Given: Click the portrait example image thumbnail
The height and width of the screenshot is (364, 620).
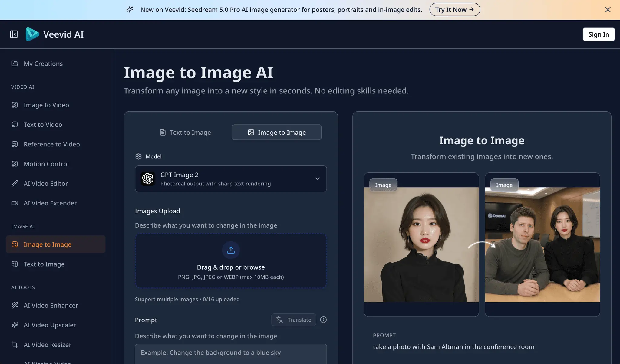Looking at the screenshot, I should tap(421, 244).
